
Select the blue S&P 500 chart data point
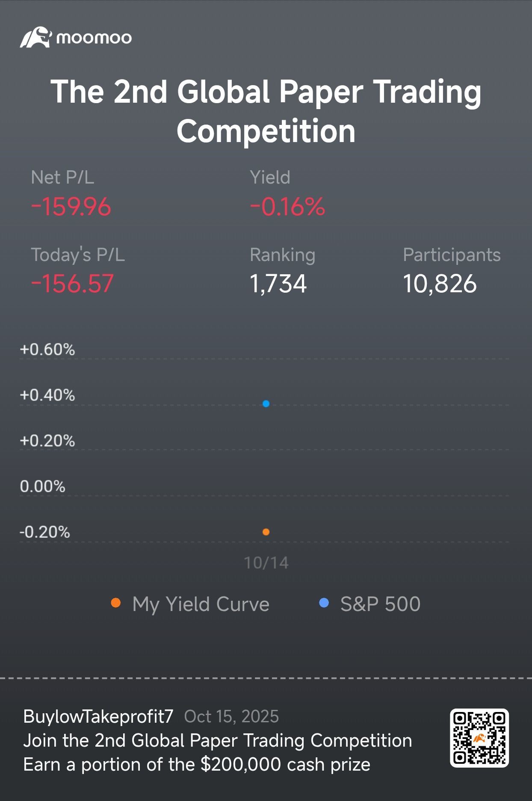tap(266, 403)
